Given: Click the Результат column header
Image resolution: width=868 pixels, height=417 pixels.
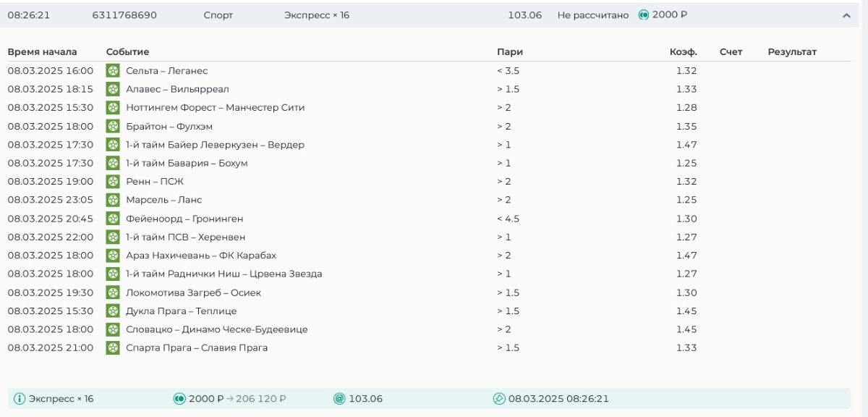Looking at the screenshot, I should (792, 52).
